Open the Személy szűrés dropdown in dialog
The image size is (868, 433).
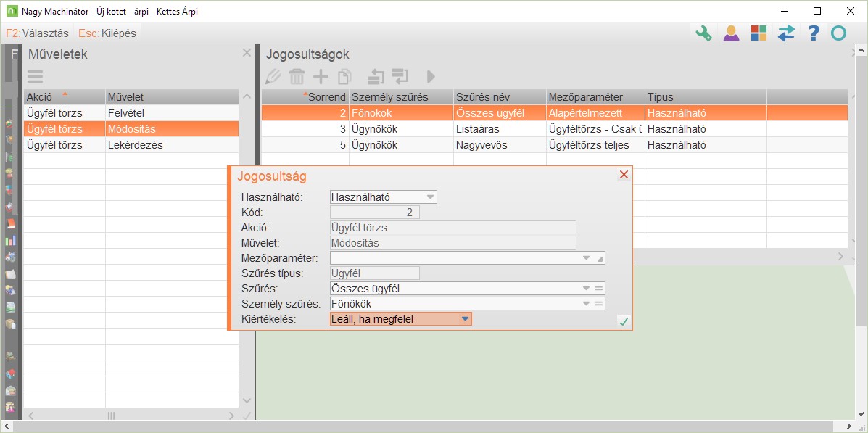586,304
